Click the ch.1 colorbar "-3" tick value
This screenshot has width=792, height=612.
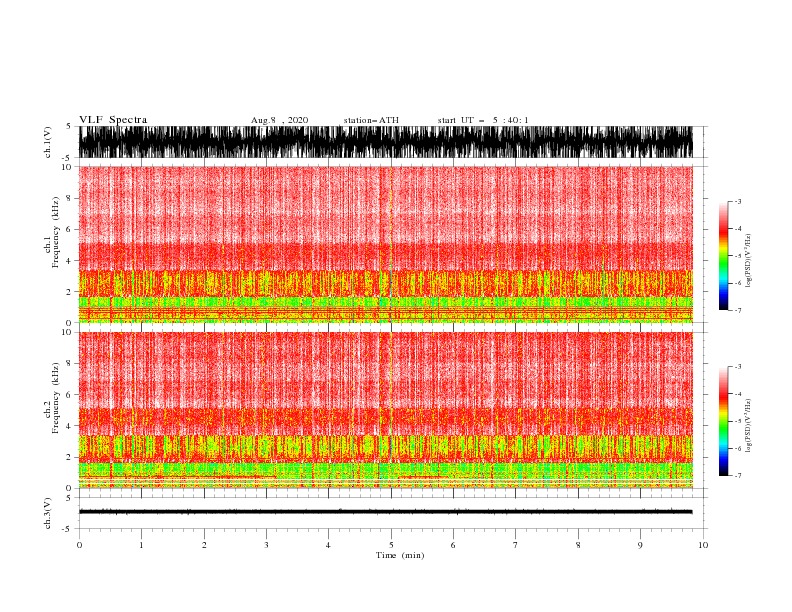pyautogui.click(x=738, y=201)
